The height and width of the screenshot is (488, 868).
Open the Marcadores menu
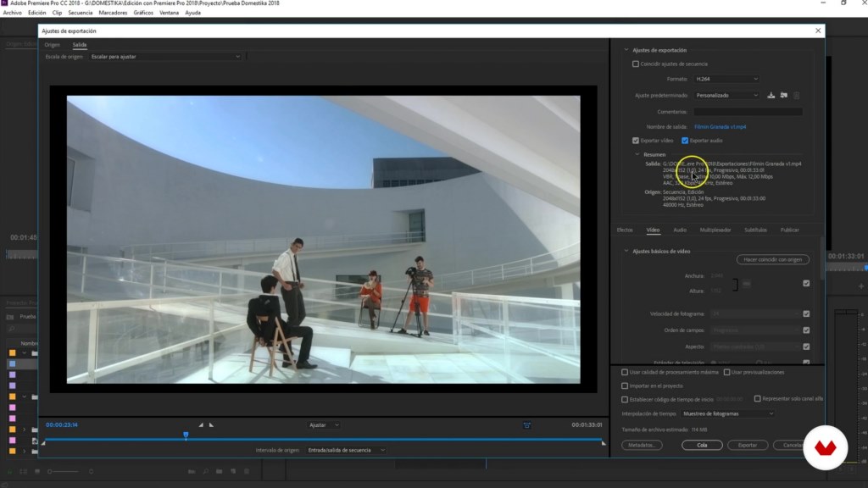(x=113, y=13)
